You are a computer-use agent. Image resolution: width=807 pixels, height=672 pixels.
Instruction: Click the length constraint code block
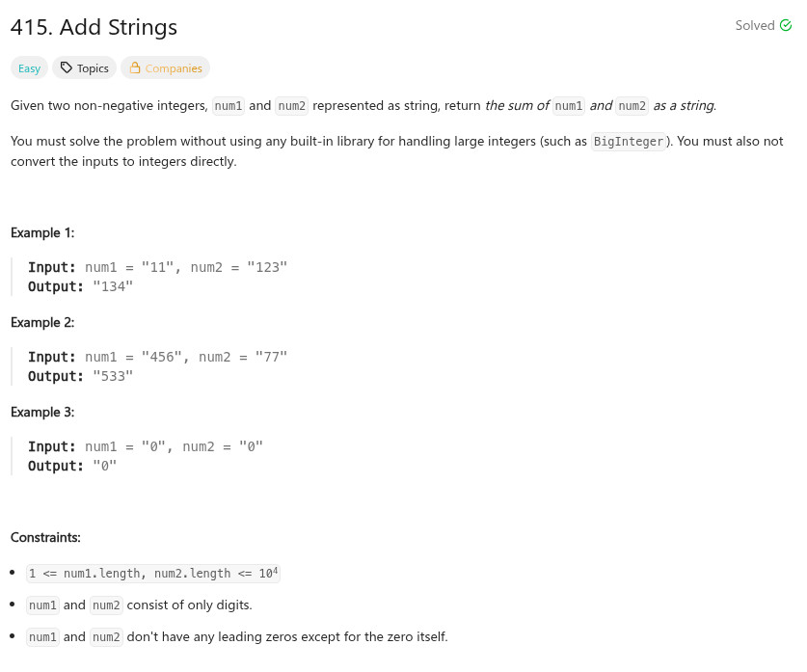(154, 573)
